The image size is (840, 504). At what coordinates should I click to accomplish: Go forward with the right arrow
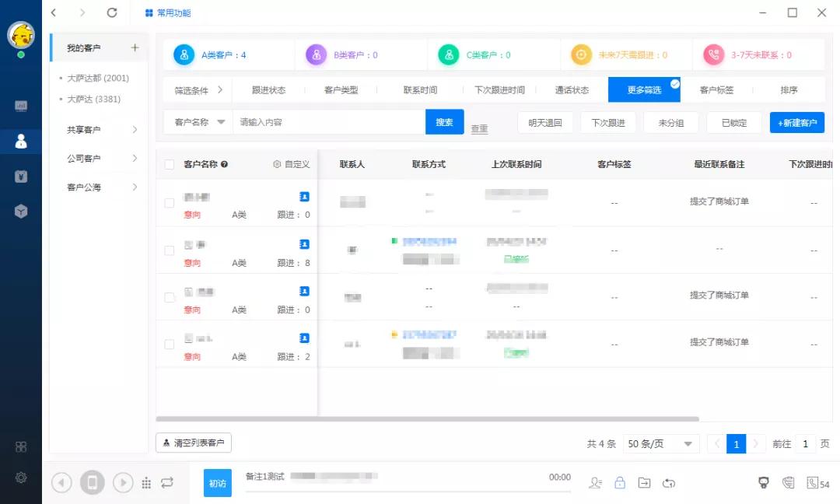point(82,12)
